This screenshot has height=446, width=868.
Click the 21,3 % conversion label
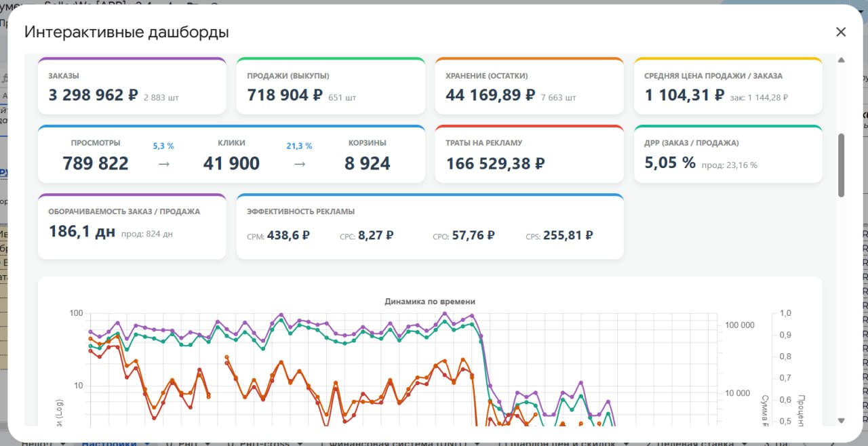click(x=299, y=146)
